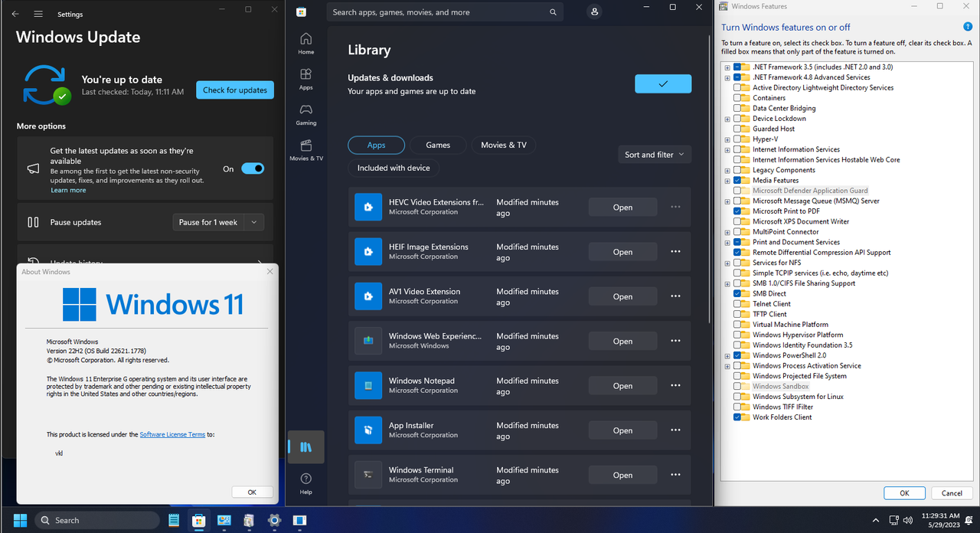This screenshot has height=533, width=980.
Task: Select the Games filter tab
Action: pyautogui.click(x=438, y=145)
